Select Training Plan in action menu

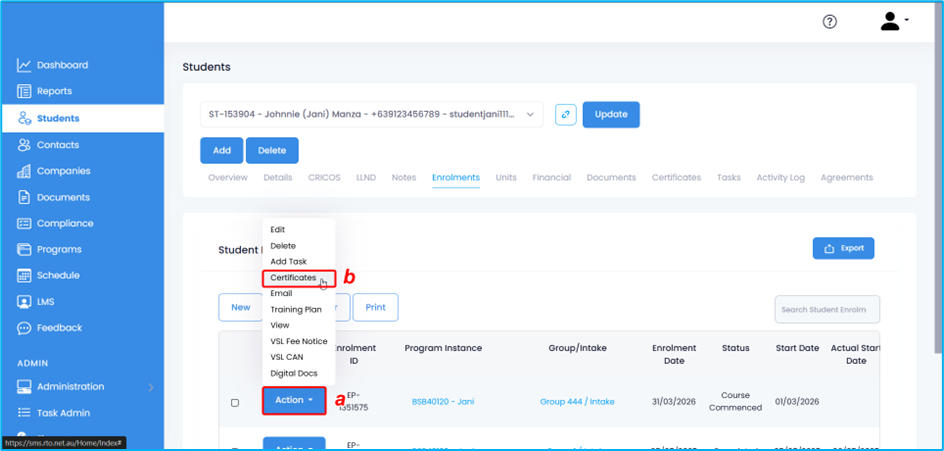295,309
